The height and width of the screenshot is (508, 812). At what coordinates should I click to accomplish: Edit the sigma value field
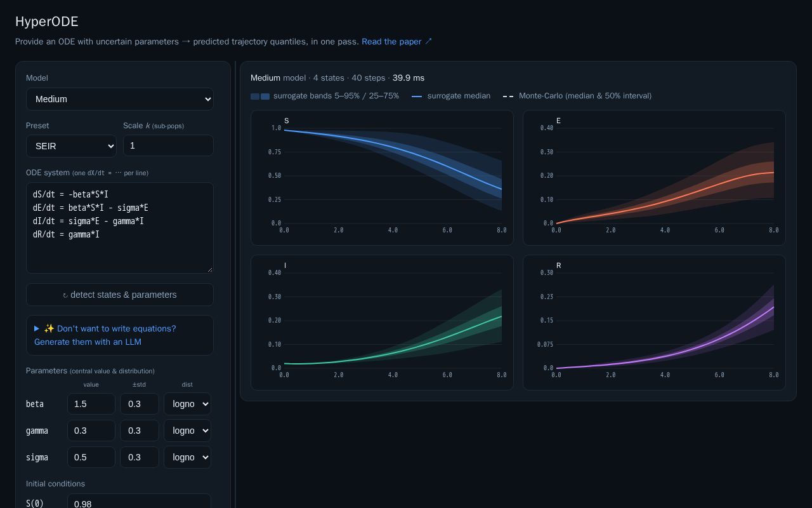pos(91,457)
